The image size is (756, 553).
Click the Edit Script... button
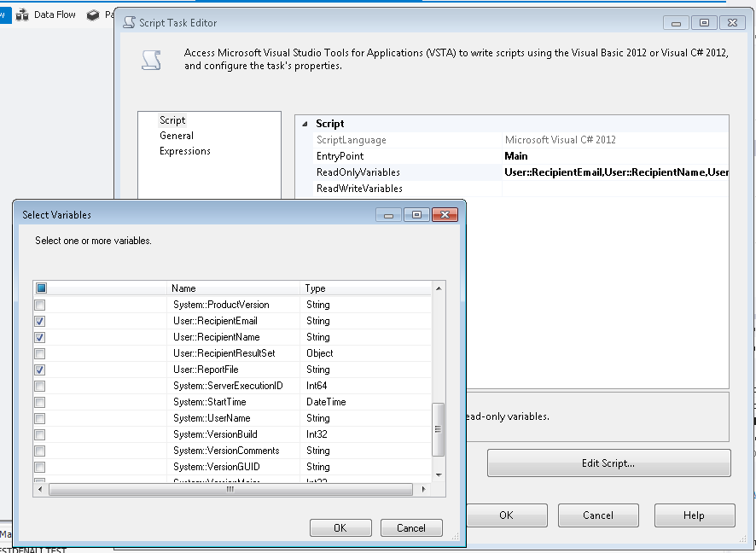(608, 463)
